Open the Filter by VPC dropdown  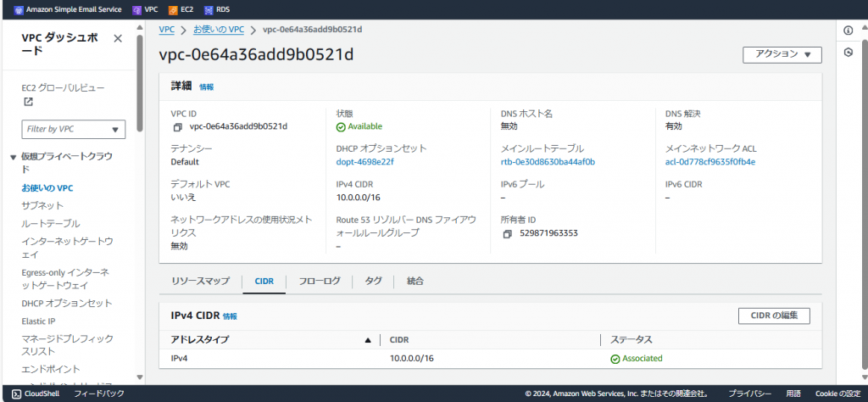[x=73, y=129]
